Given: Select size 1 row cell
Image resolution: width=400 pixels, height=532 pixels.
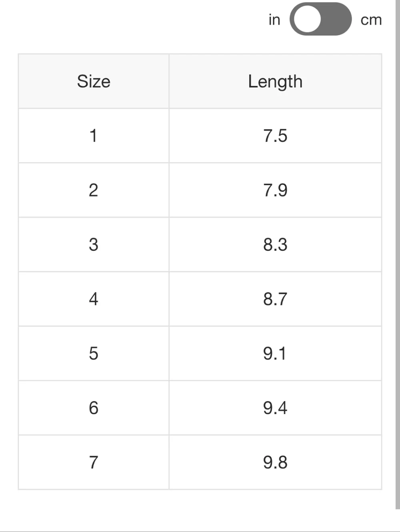Looking at the screenshot, I should (94, 136).
